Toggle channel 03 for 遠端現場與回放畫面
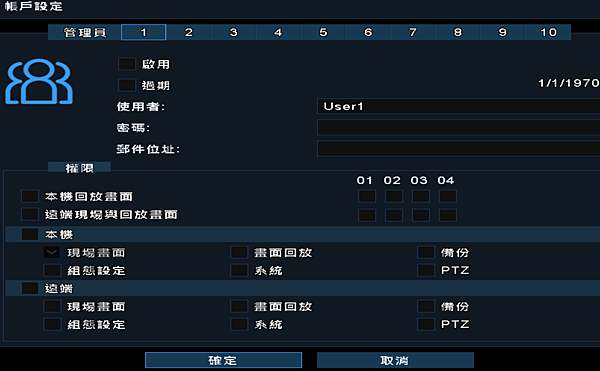Screen dimensions: 600x371 tap(421, 215)
